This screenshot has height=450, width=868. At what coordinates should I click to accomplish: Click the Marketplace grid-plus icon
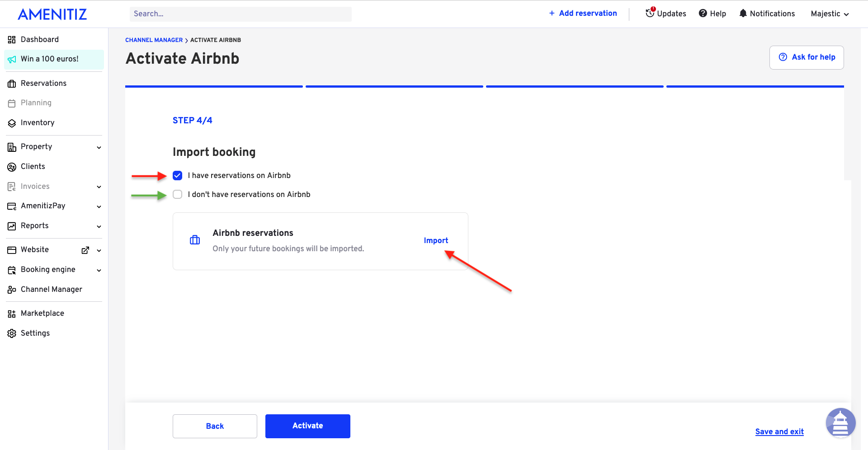click(x=12, y=314)
